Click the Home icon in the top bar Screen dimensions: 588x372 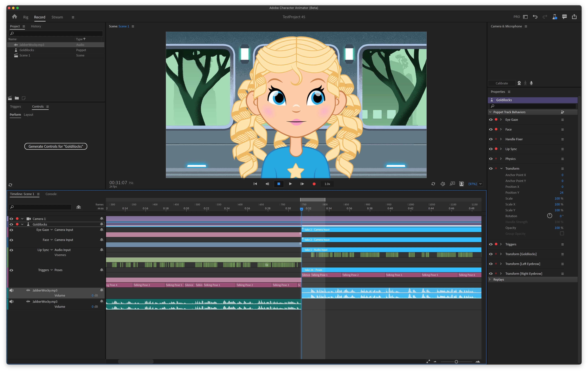tap(14, 17)
